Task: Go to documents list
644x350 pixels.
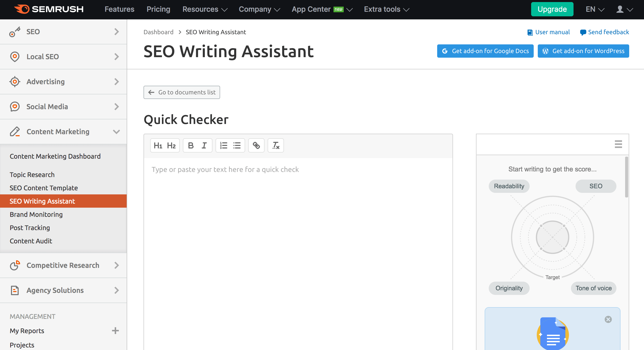Action: 182,92
